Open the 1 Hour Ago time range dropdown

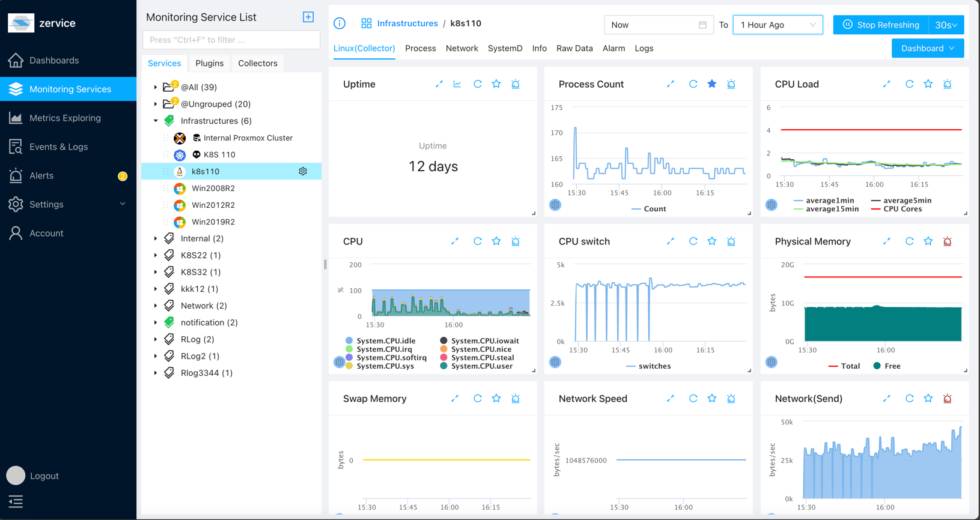pyautogui.click(x=778, y=25)
